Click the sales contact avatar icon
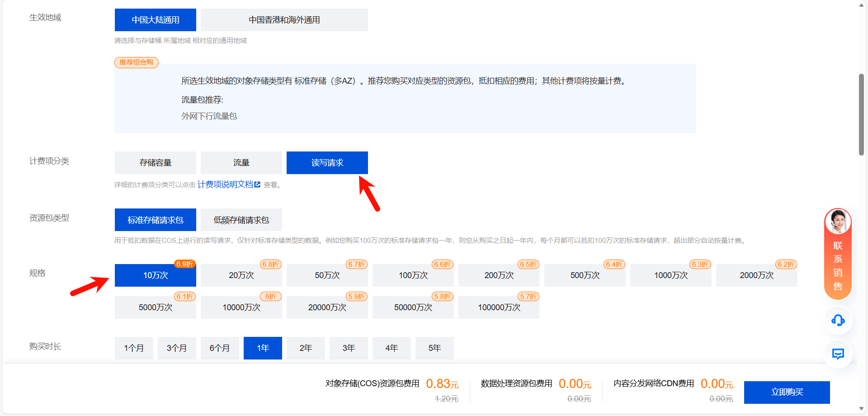 point(838,222)
